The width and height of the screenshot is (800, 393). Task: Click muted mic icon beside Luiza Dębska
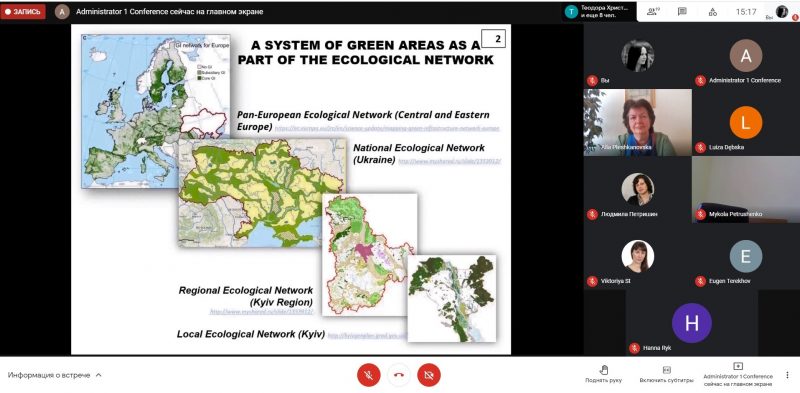click(701, 148)
